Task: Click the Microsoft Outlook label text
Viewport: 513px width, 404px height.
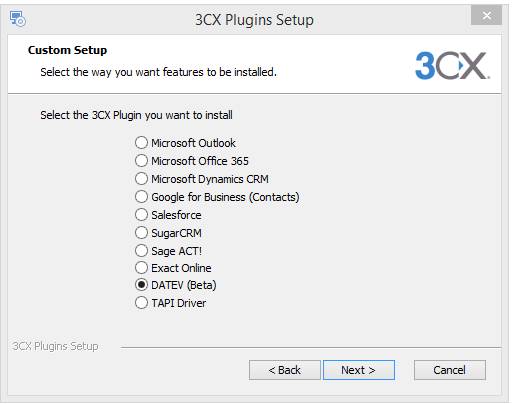Action: [193, 143]
